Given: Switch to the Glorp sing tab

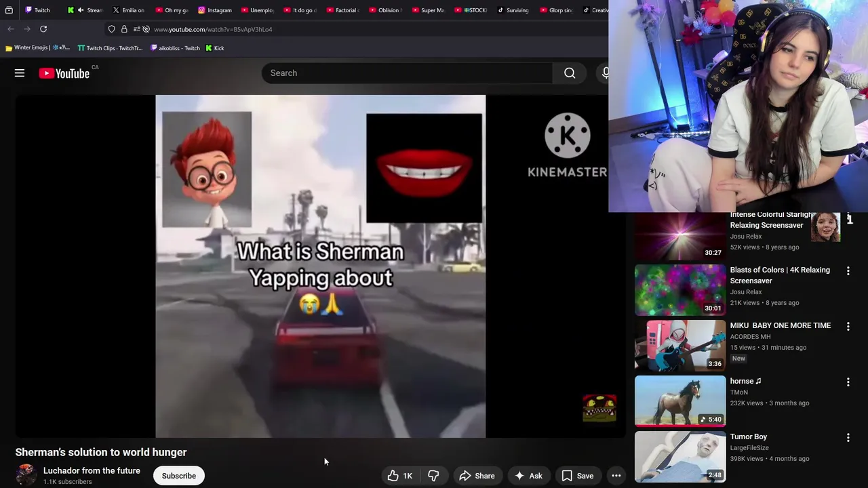Looking at the screenshot, I should click(x=557, y=10).
